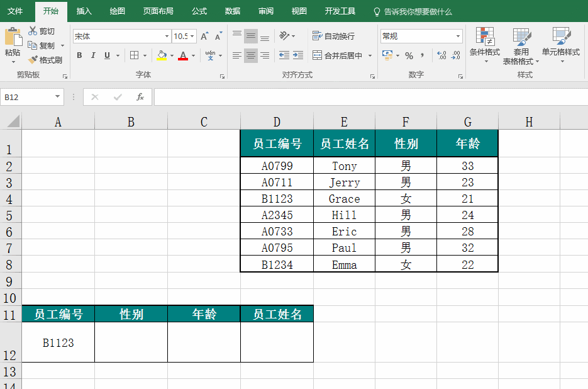The image size is (588, 389).
Task: Select the cell containing Grace
Action: click(x=344, y=198)
